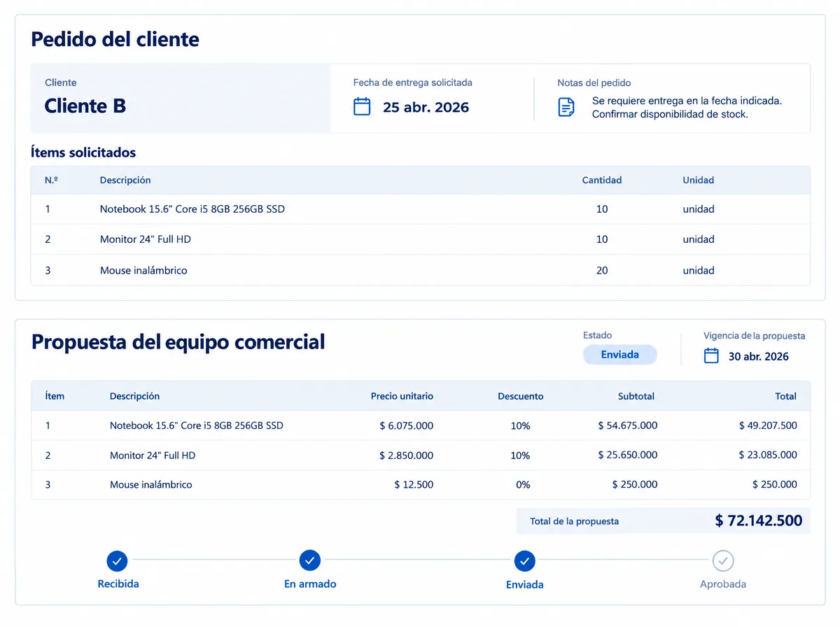The height and width of the screenshot is (627, 840).
Task: Click the Enviada status badge
Action: 620,355
